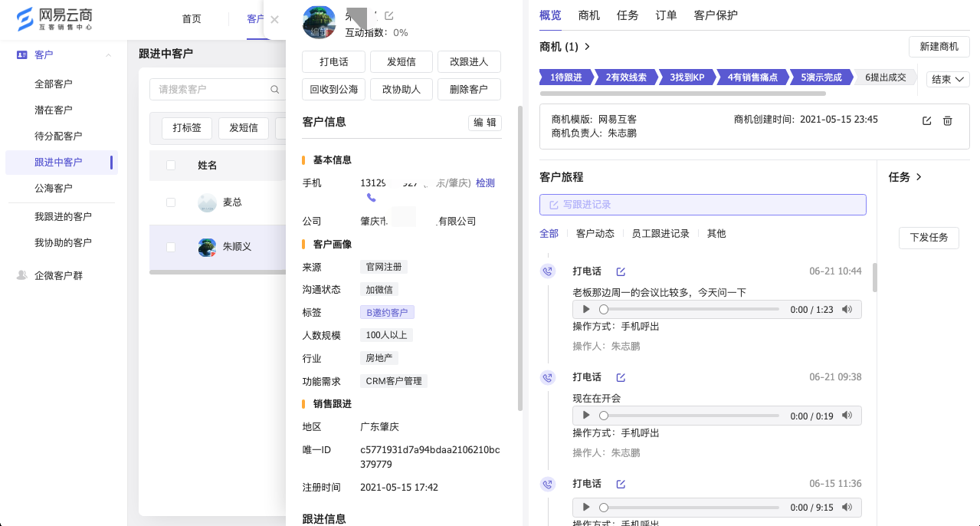Click the phone icon under the mobile number
This screenshot has width=980, height=526.
(371, 198)
